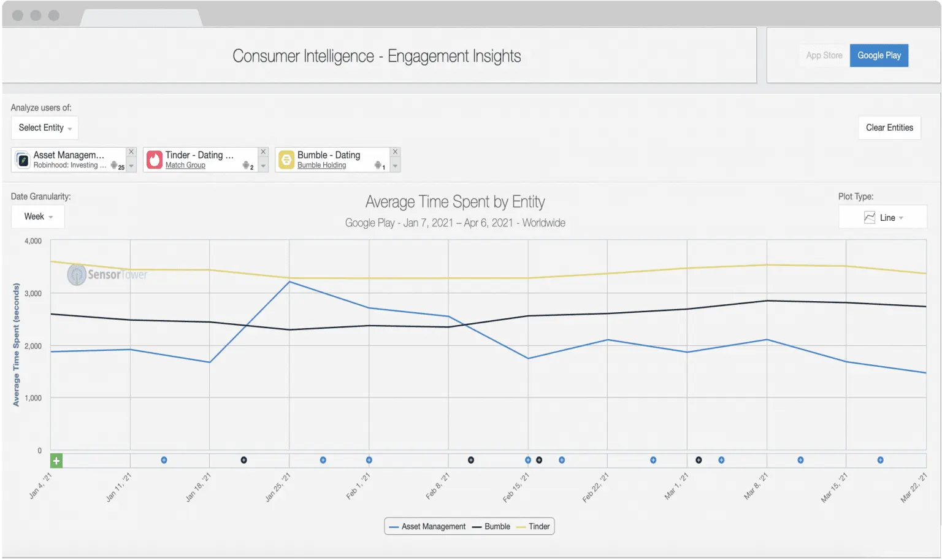This screenshot has height=560, width=942.
Task: Click the Asset Management entity name
Action: coord(69,155)
